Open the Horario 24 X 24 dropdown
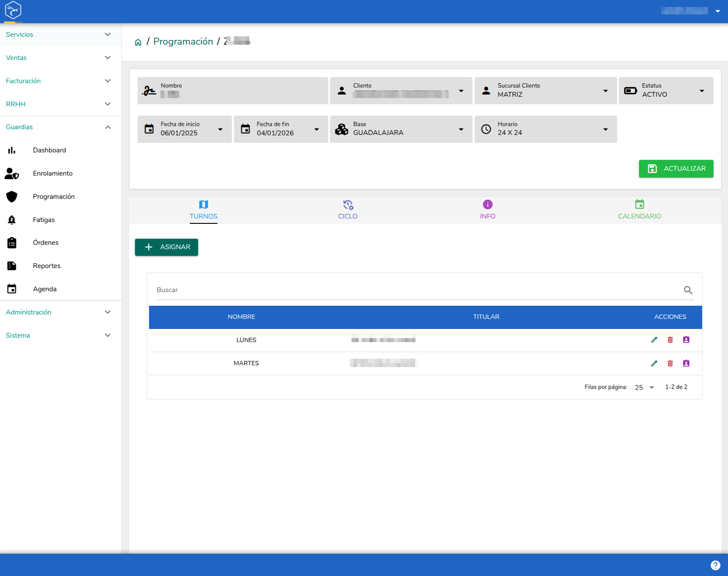728x576 pixels. click(546, 129)
